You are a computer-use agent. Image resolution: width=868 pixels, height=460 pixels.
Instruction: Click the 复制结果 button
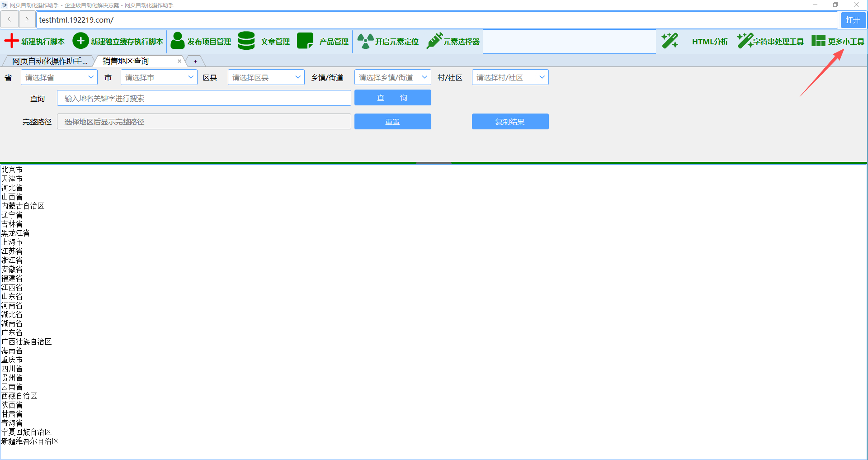pyautogui.click(x=510, y=122)
